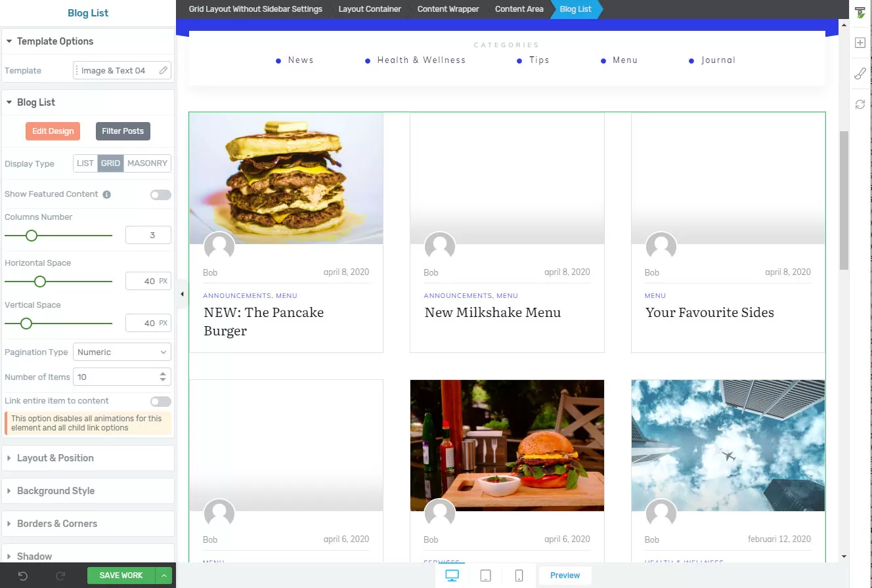This screenshot has height=588, width=872.
Task: Click the Undo icon at bottom left
Action: pos(23,576)
